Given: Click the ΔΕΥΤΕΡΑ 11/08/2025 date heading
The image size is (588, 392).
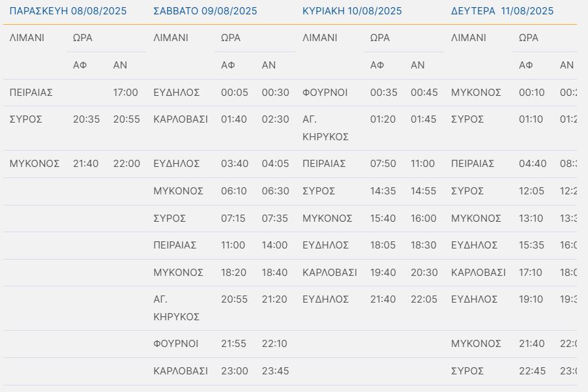Looking at the screenshot, I should [502, 11].
